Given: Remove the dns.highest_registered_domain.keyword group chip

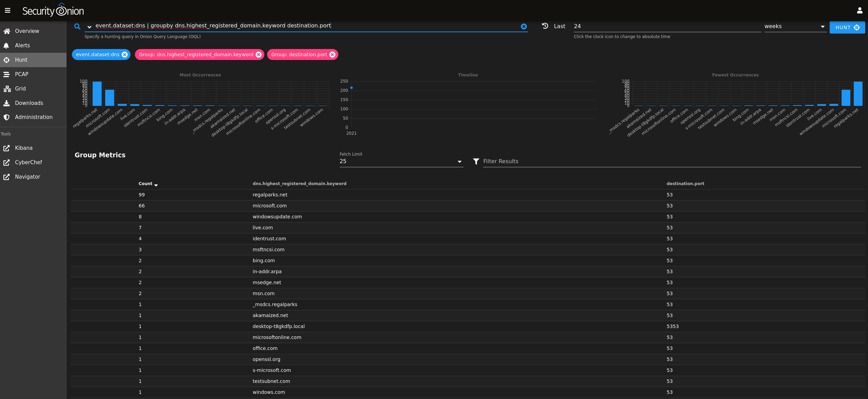Looking at the screenshot, I should pyautogui.click(x=259, y=55).
